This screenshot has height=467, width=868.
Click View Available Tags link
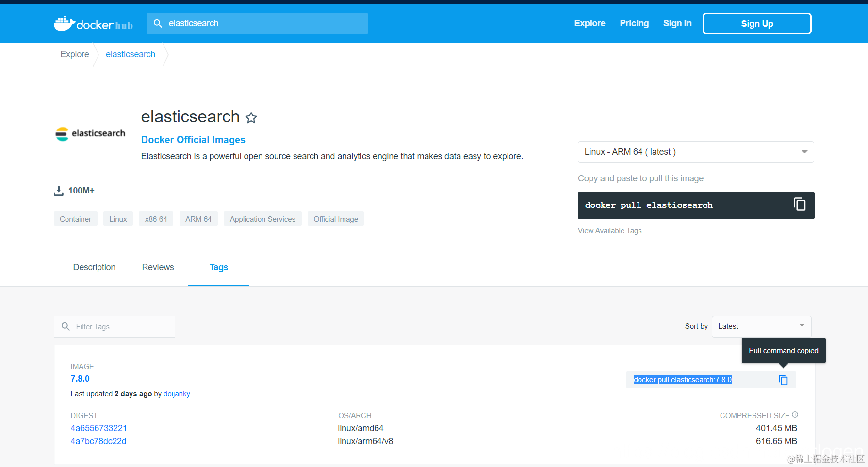609,231
